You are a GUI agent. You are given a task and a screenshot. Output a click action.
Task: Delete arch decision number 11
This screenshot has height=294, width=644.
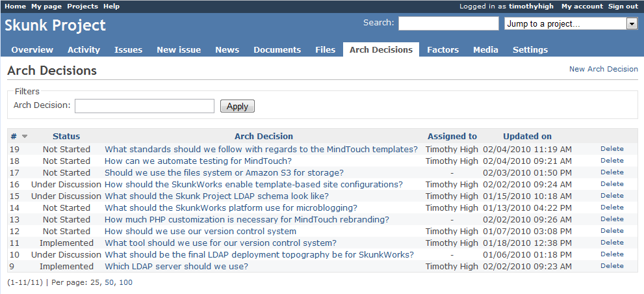612,243
